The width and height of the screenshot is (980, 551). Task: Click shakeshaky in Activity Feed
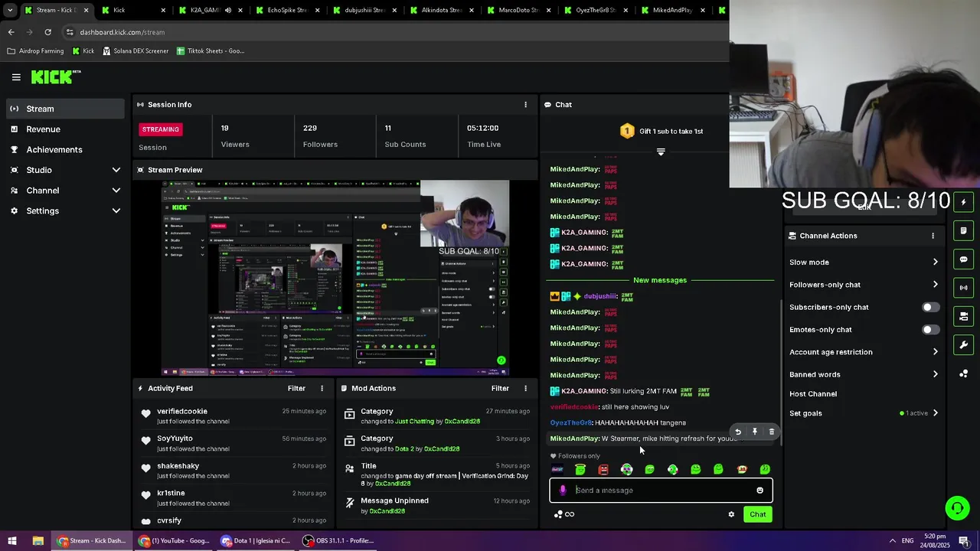(178, 466)
